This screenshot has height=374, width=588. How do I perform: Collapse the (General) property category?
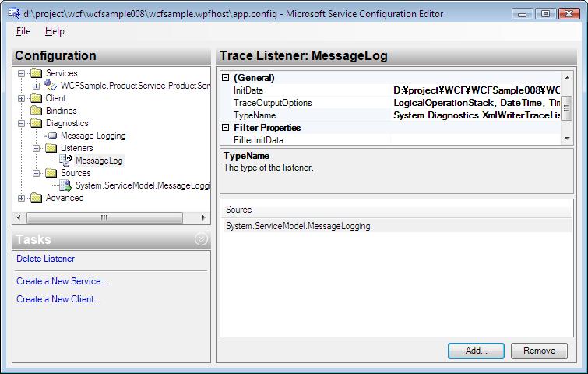[x=226, y=78]
